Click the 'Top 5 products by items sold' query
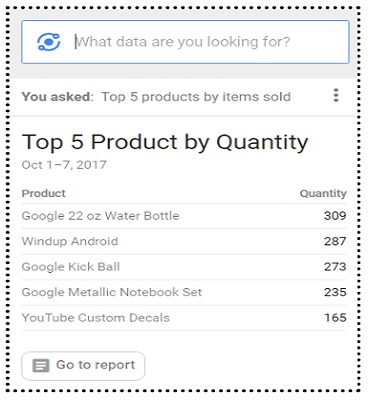The image size is (369, 400). pos(196,97)
